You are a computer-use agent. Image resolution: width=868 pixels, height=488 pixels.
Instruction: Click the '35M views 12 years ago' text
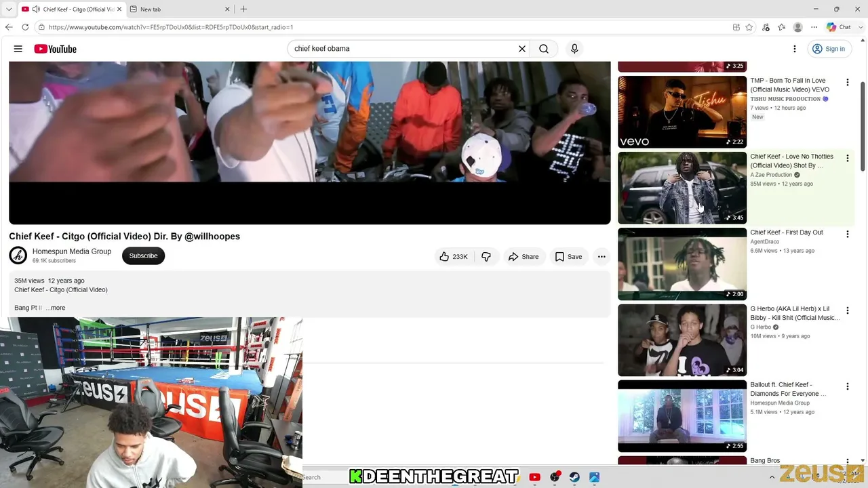point(50,281)
